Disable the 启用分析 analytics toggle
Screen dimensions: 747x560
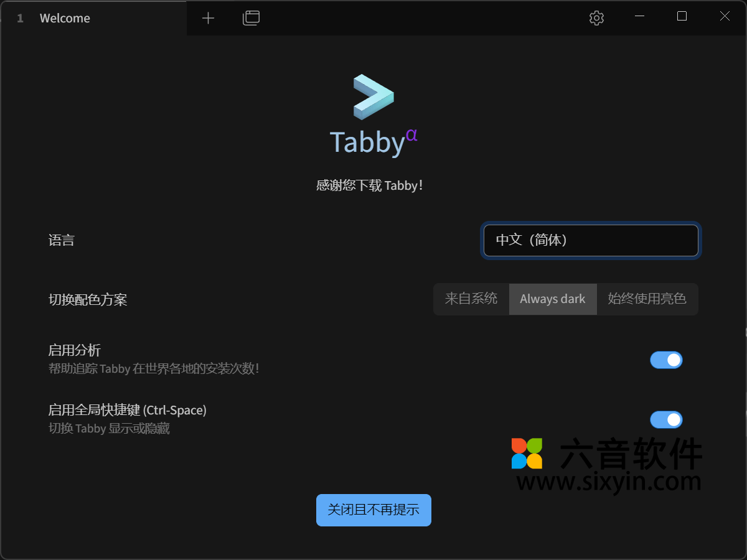666,360
